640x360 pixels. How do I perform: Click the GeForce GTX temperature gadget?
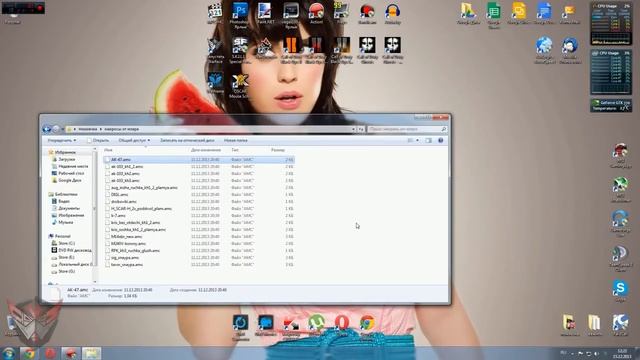point(611,105)
